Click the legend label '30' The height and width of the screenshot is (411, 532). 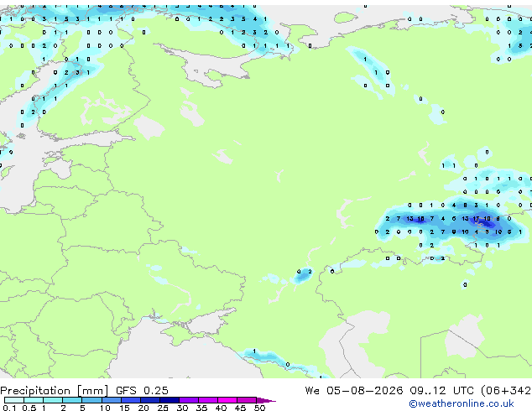tap(182, 408)
